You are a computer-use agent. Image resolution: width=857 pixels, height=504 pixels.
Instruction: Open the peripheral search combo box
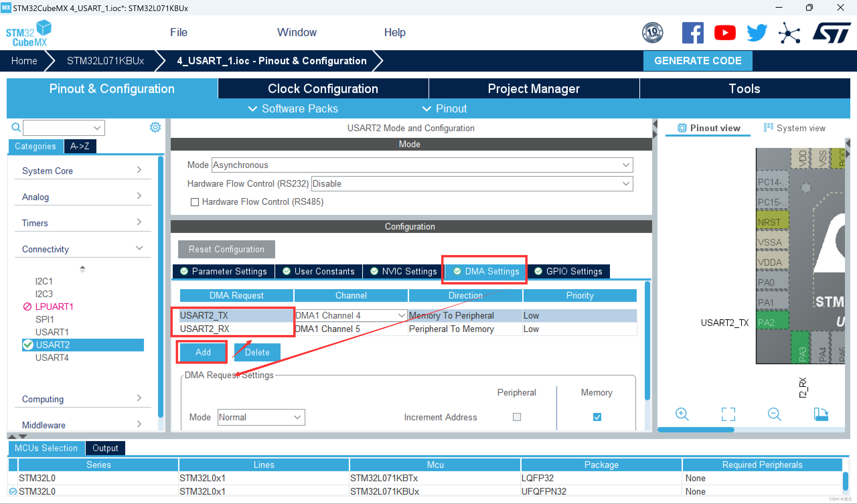pos(64,128)
